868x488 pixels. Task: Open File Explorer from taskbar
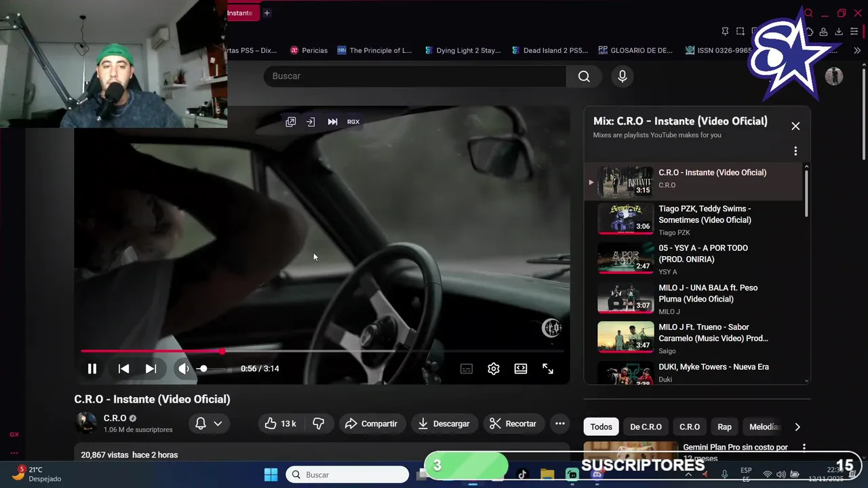547,474
